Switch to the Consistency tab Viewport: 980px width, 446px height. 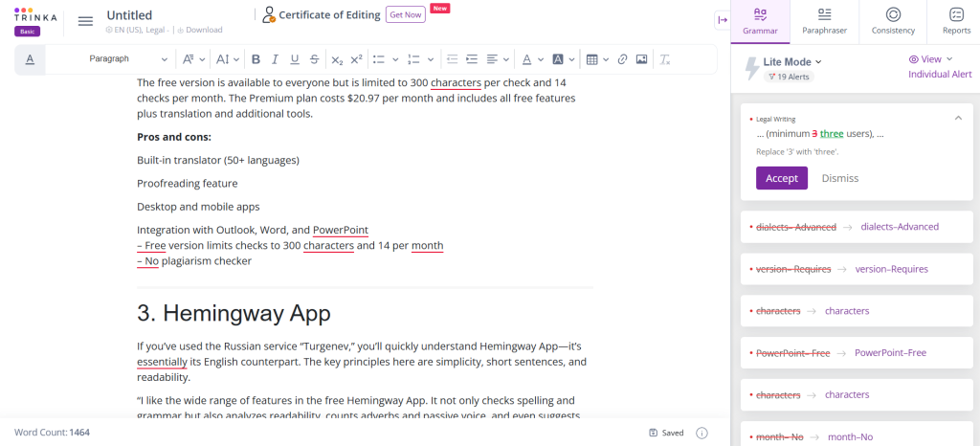[893, 21]
